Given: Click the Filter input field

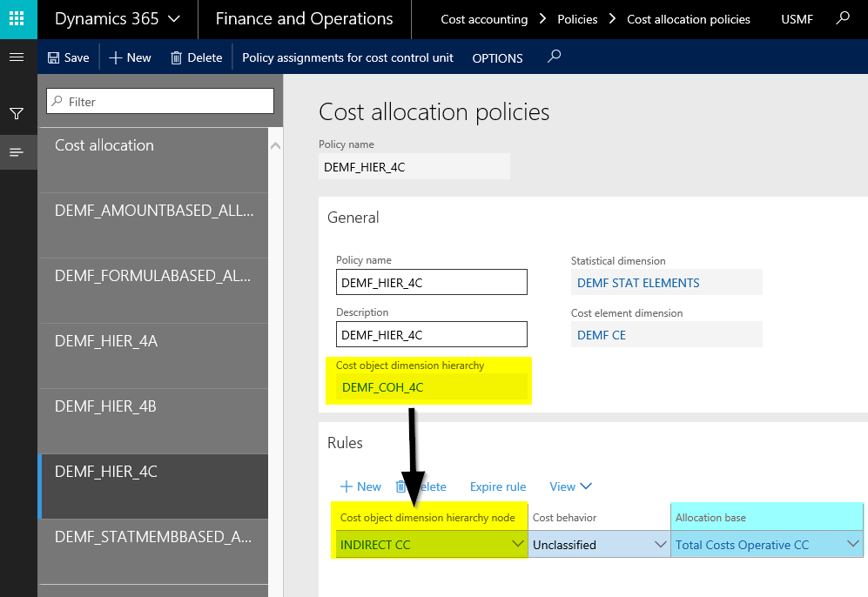Looking at the screenshot, I should (161, 102).
